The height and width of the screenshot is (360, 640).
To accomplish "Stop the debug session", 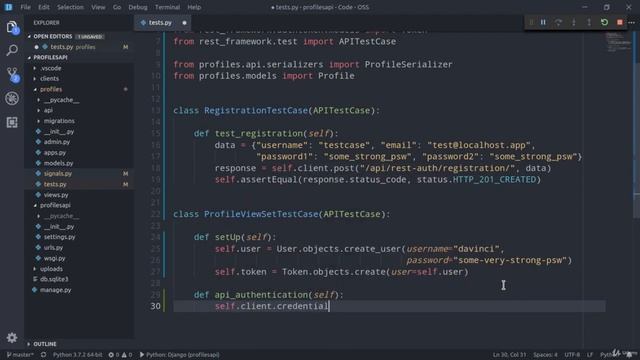I will (620, 22).
